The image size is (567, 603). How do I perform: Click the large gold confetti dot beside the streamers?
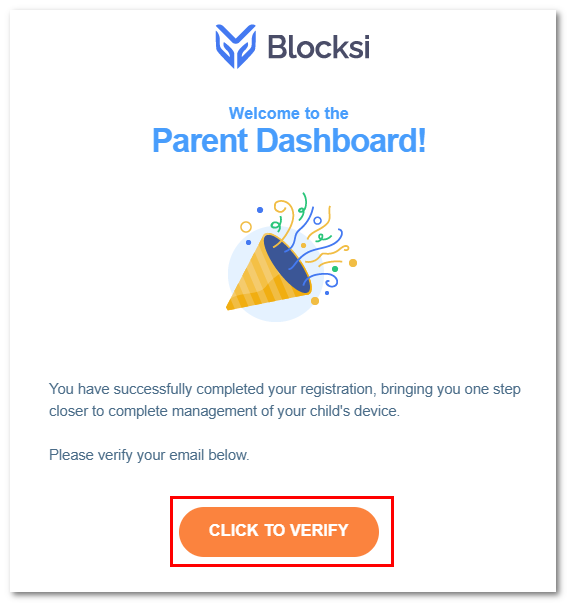tap(353, 263)
